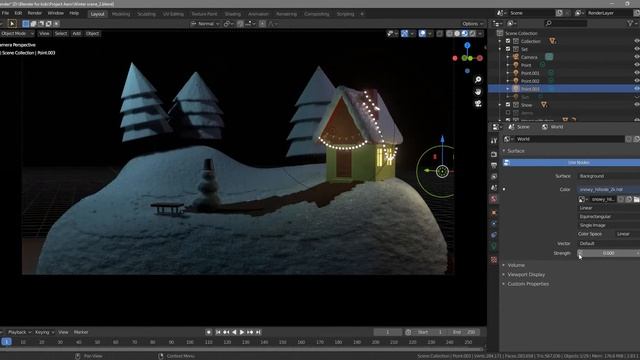Click the current frame marker on timeline

(6, 342)
